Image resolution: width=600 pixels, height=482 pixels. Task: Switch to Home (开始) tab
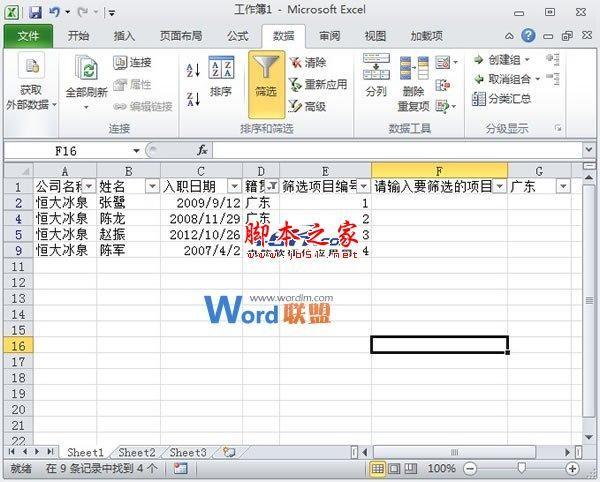pos(78,36)
